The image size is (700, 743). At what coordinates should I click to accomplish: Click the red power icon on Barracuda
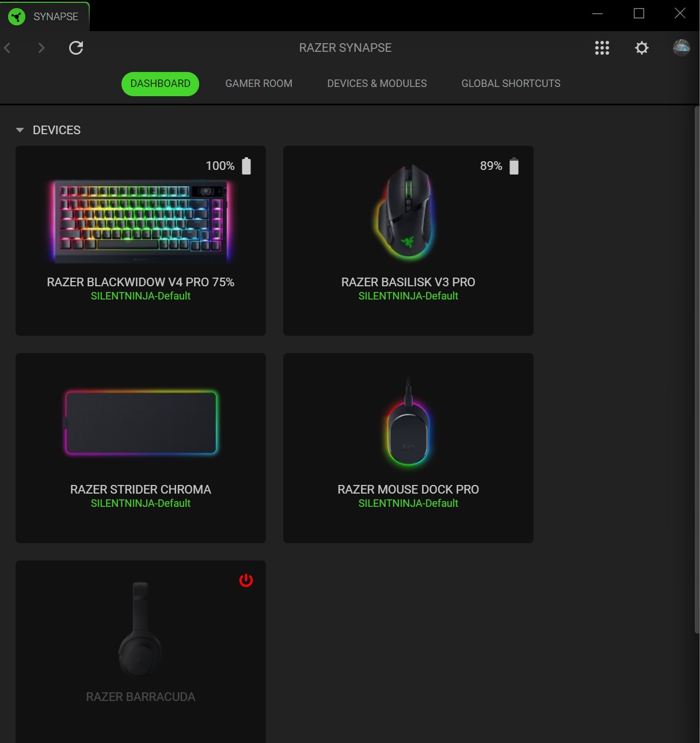(246, 580)
